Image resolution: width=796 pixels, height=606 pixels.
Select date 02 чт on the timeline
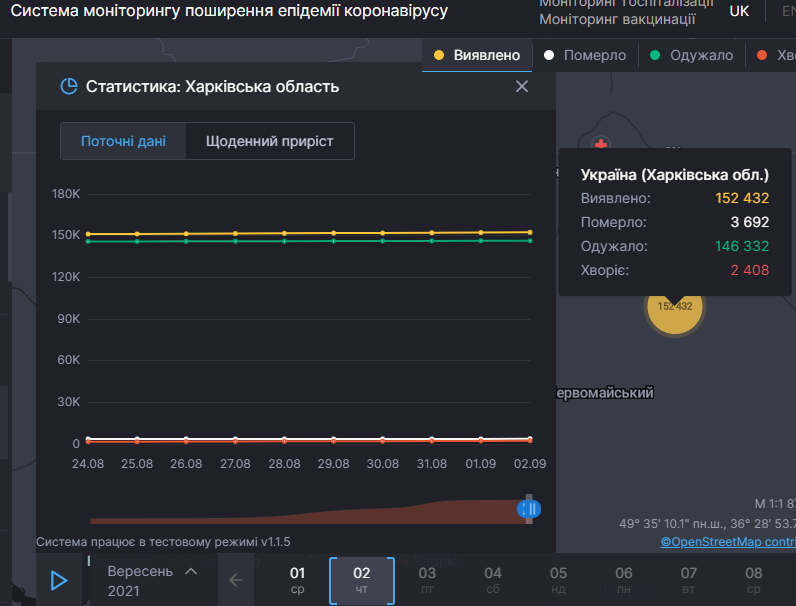[361, 580]
